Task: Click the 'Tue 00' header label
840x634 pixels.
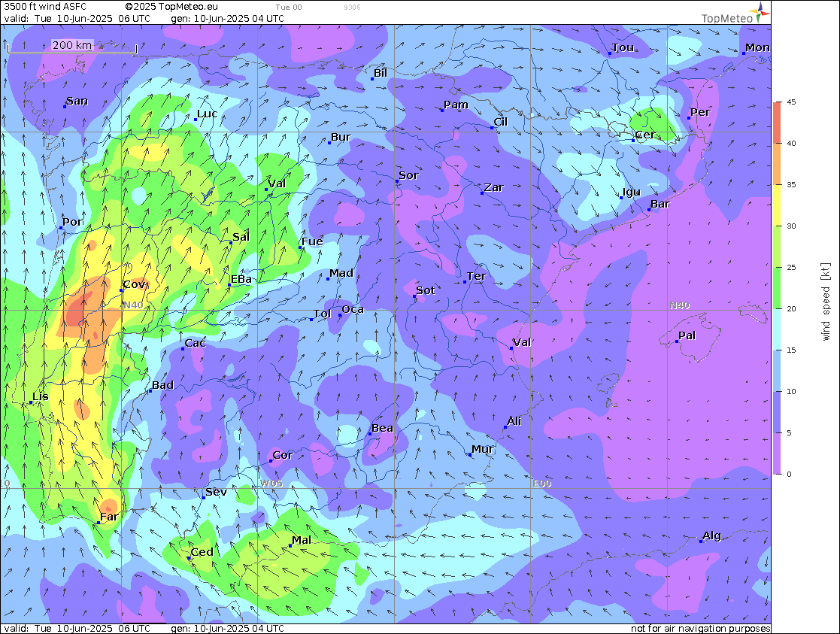Action: coord(289,8)
